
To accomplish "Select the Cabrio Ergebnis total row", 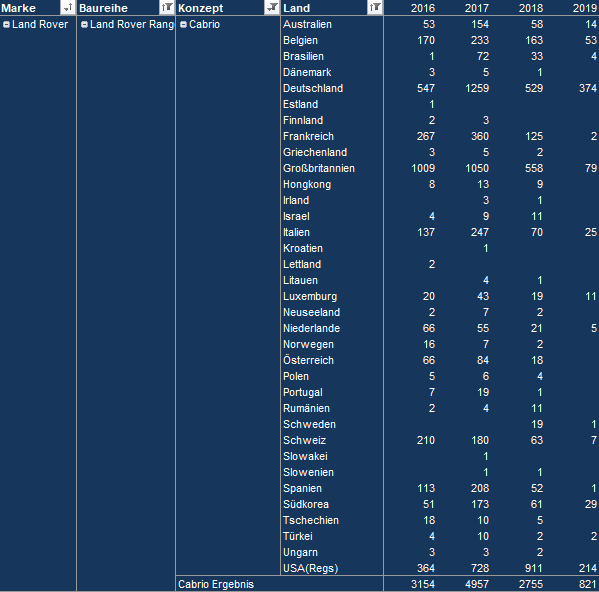I will (x=279, y=584).
